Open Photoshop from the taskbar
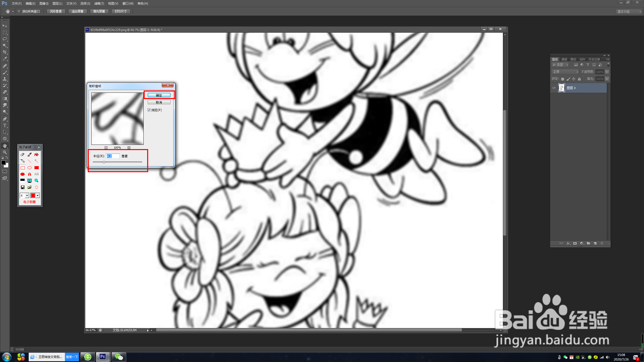644x362 pixels. pos(103,357)
